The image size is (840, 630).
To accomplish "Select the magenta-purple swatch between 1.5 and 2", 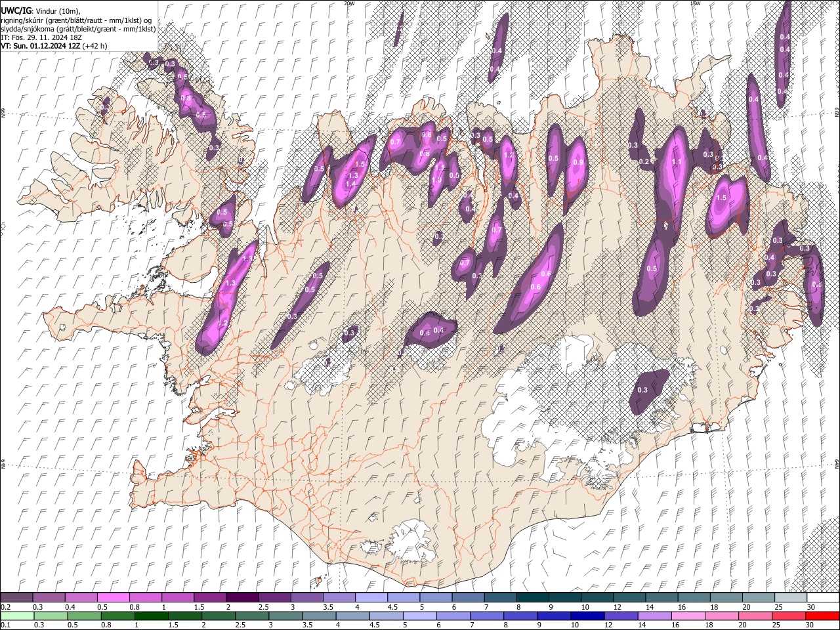I will (x=210, y=598).
